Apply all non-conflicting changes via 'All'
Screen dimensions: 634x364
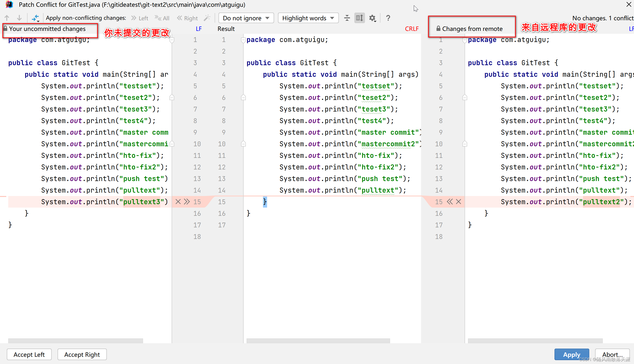tap(162, 18)
